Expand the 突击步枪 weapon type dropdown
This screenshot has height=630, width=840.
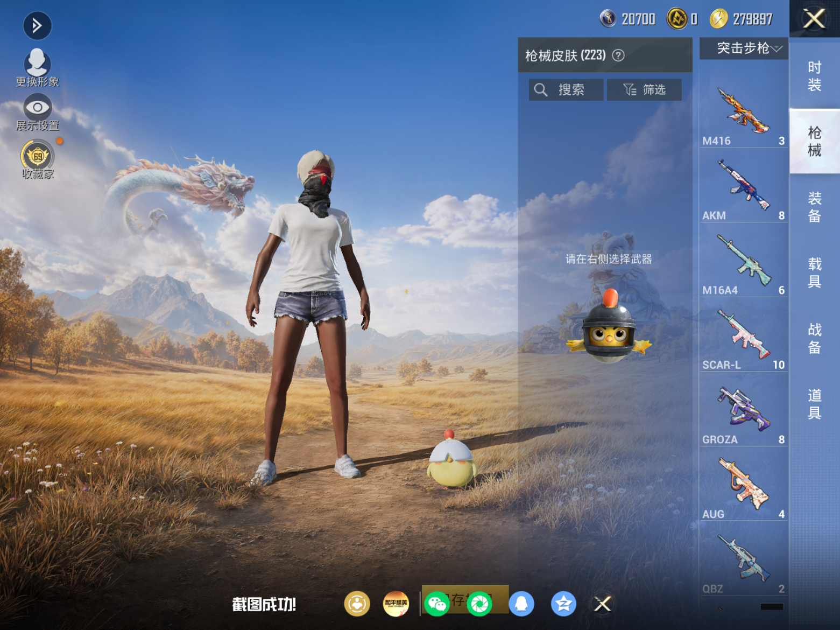(744, 48)
